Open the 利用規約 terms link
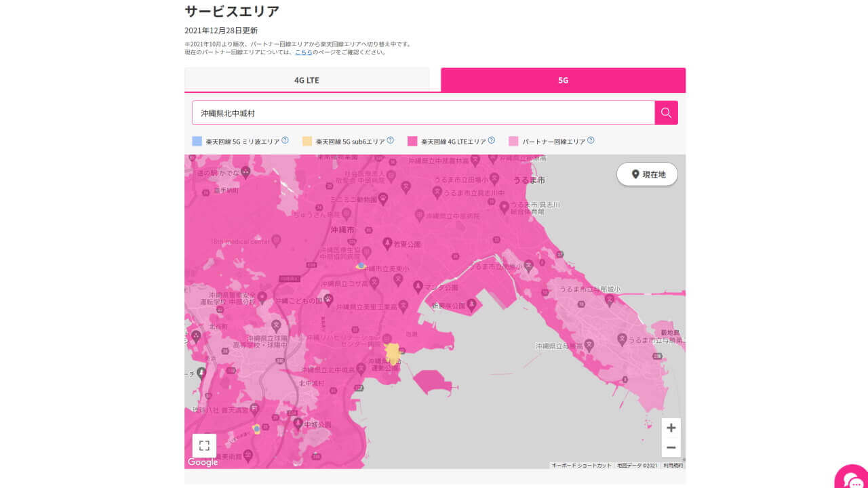 [x=675, y=465]
